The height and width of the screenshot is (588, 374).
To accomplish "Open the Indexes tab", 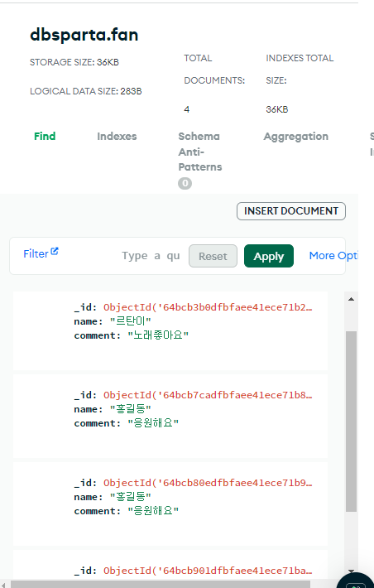I will click(117, 136).
